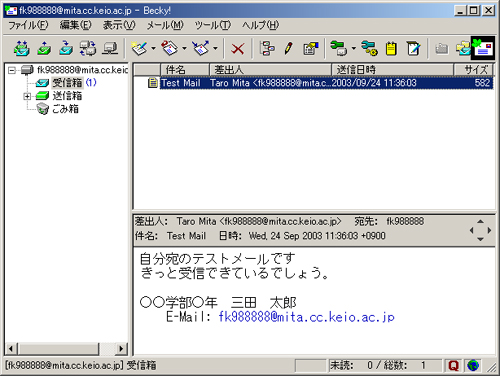
Task: Click the folder pane right scroll arrow
Action: (x=121, y=349)
